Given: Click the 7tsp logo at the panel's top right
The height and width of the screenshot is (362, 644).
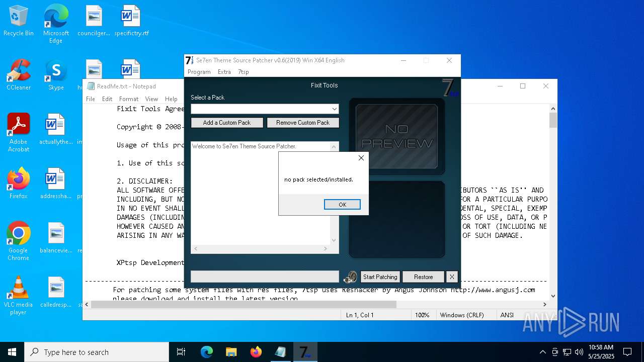Looking at the screenshot, I should click(450, 88).
